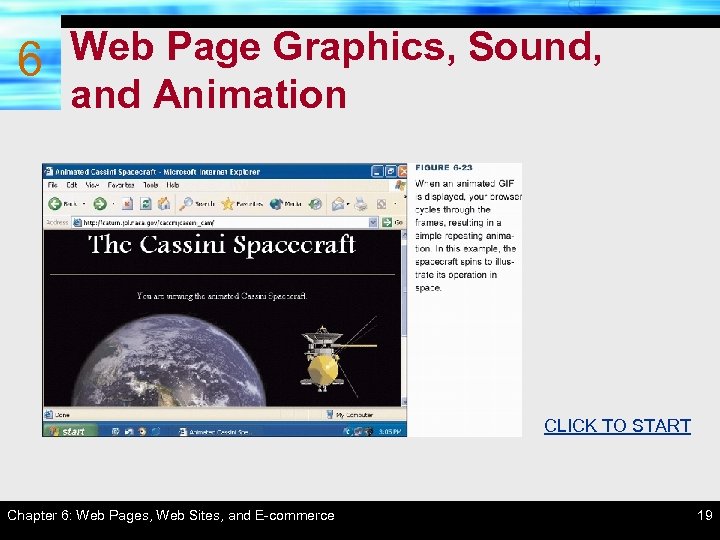The width and height of the screenshot is (720, 540).
Task: Click into the address URL field
Action: pyautogui.click(x=225, y=223)
